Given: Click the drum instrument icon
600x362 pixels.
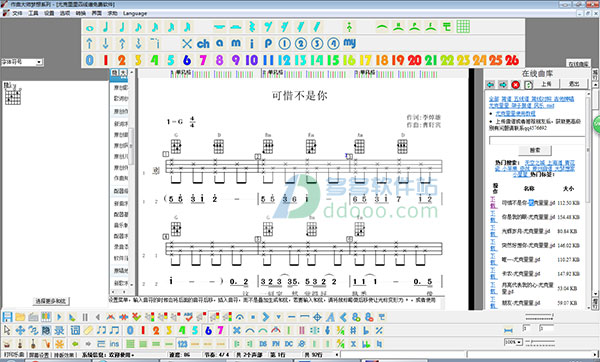Looking at the screenshot, I should (7, 343).
